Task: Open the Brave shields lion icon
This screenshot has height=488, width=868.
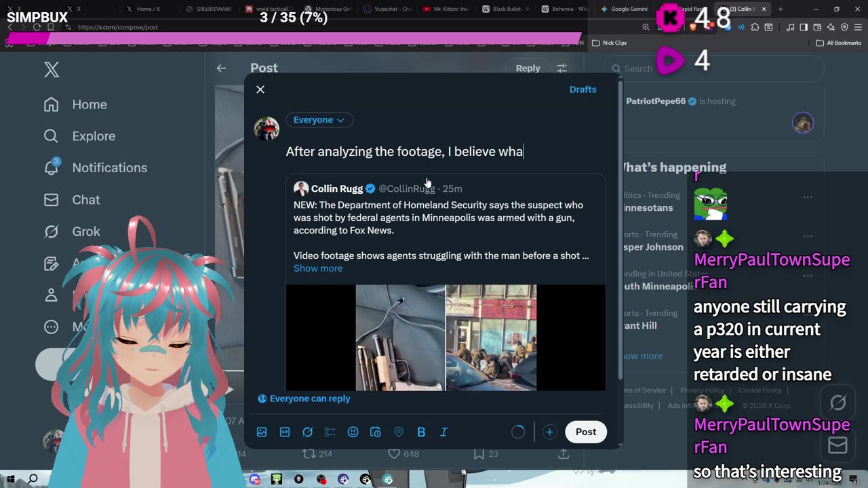Action: click(x=693, y=27)
